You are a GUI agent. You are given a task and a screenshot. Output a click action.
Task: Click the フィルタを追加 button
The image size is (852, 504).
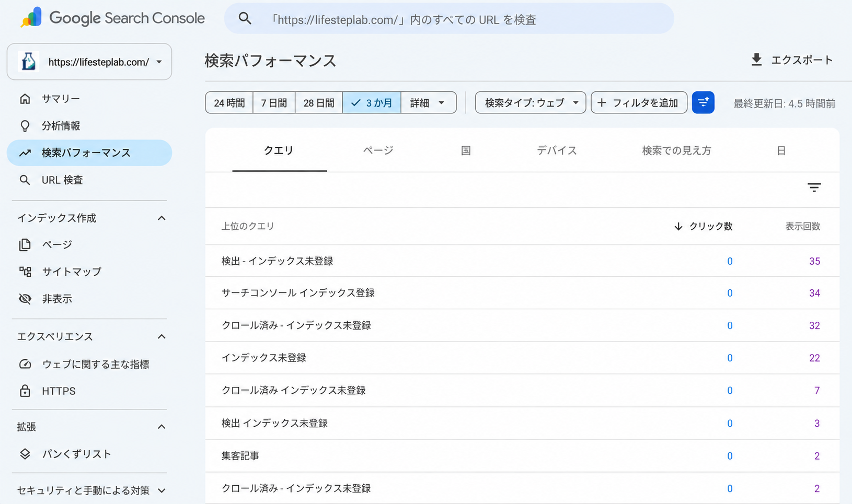639,102
